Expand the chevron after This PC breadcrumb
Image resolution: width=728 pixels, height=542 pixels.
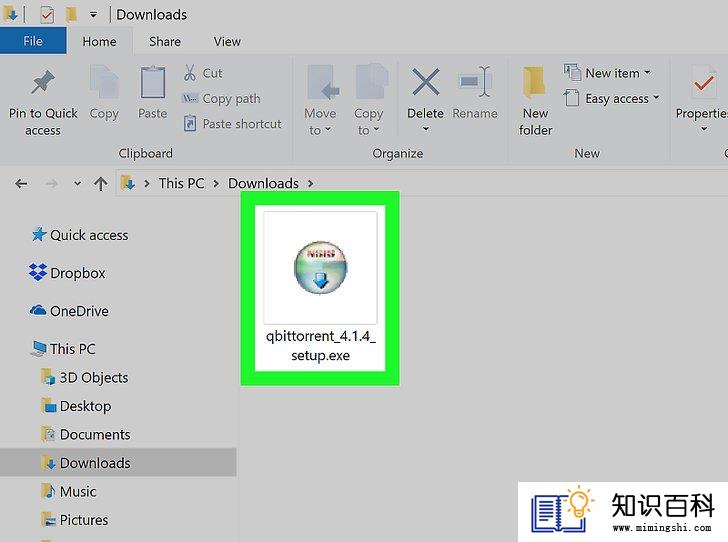[x=216, y=184]
